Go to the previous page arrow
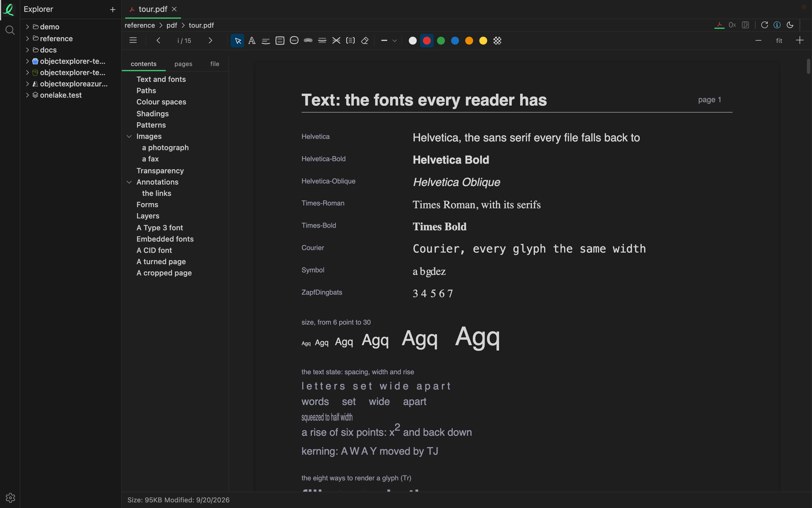812x508 pixels. click(x=158, y=41)
